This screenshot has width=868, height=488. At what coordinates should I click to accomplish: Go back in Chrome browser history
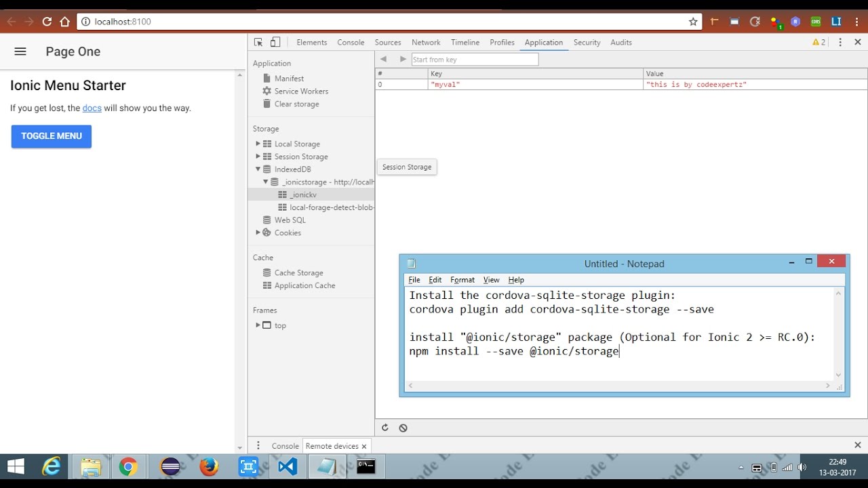12,22
